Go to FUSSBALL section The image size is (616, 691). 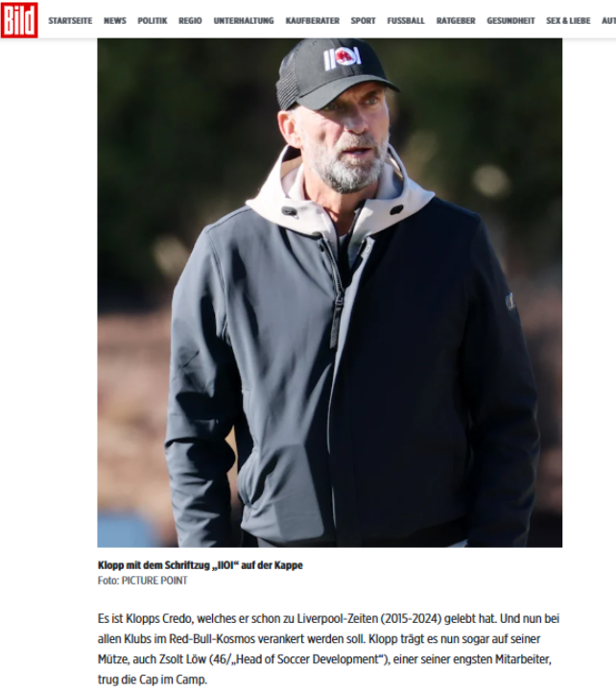coord(406,21)
